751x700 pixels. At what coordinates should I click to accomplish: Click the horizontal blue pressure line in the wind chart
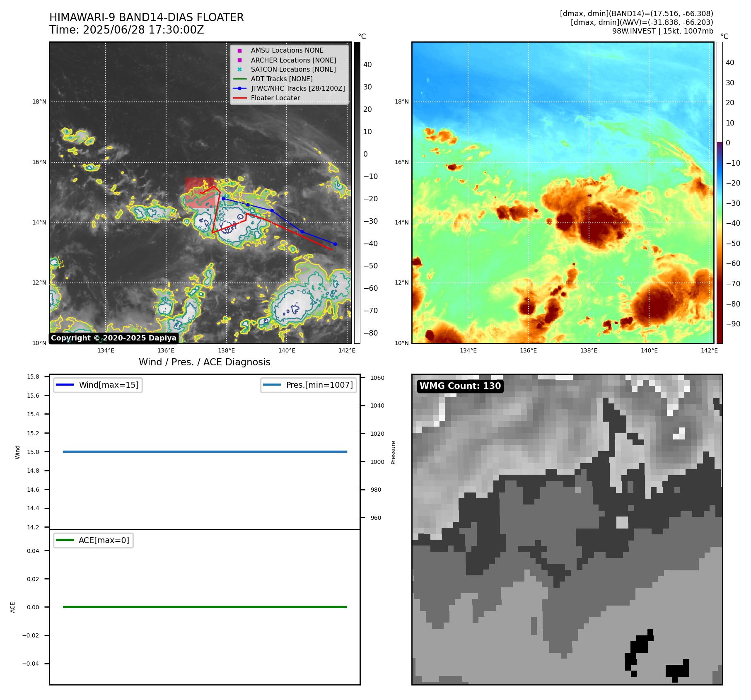205,451
